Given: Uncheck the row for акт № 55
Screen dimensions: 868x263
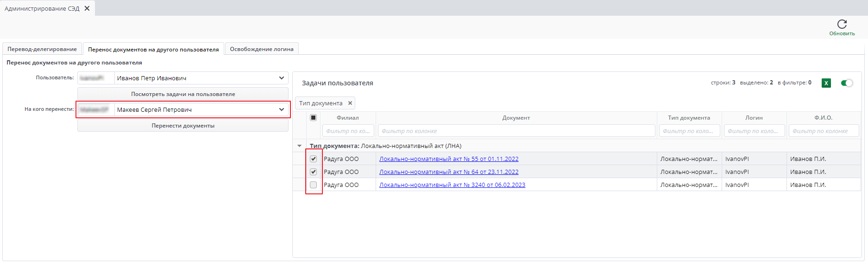Looking at the screenshot, I should tap(314, 159).
